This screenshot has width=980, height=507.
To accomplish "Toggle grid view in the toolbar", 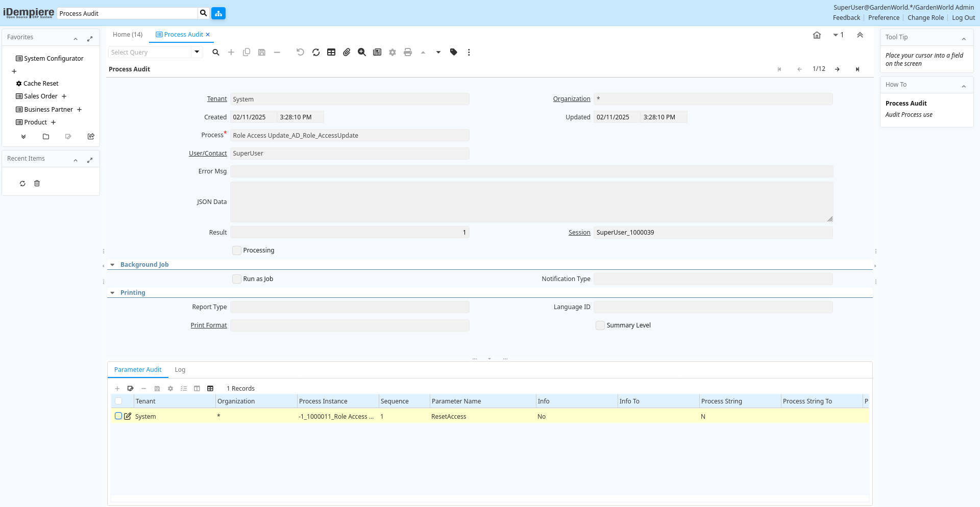I will pos(331,52).
